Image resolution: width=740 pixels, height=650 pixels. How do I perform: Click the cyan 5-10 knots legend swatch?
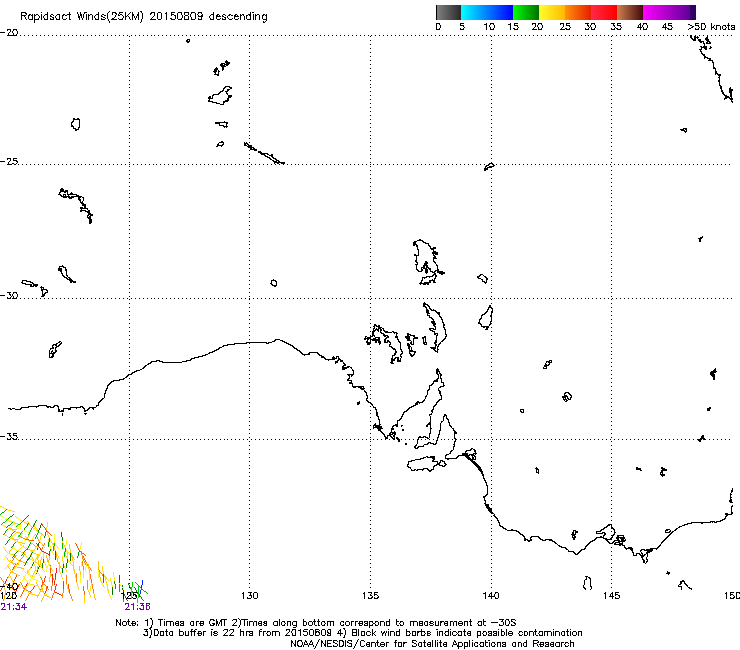474,12
